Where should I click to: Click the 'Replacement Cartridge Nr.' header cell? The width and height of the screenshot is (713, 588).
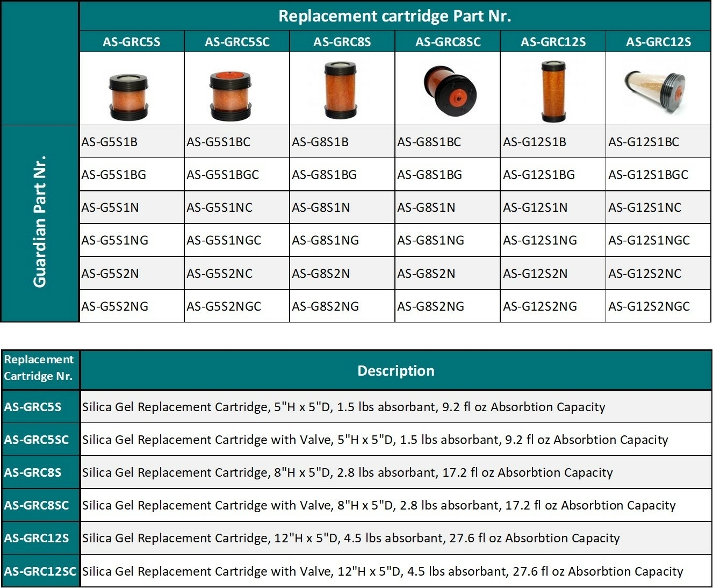(39, 368)
